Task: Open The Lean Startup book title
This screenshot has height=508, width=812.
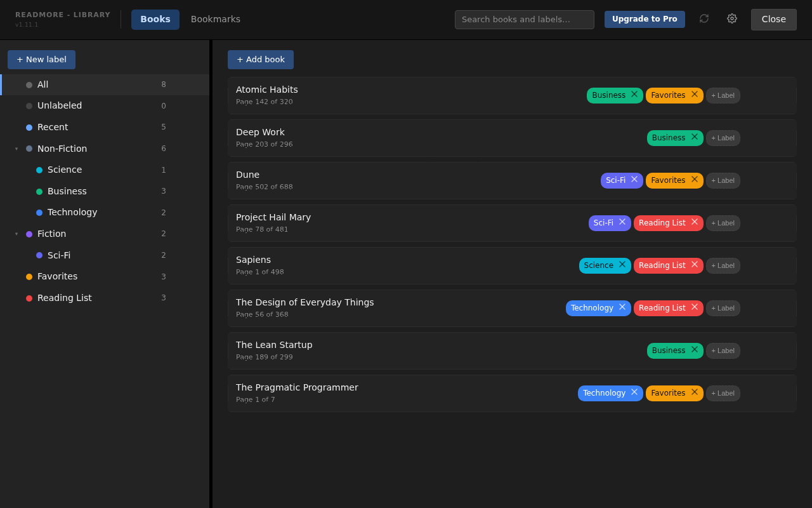Action: tap(274, 345)
